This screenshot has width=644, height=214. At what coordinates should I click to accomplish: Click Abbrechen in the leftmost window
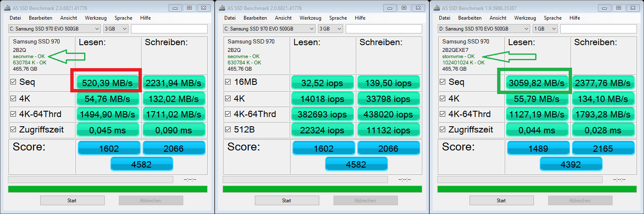151,201
